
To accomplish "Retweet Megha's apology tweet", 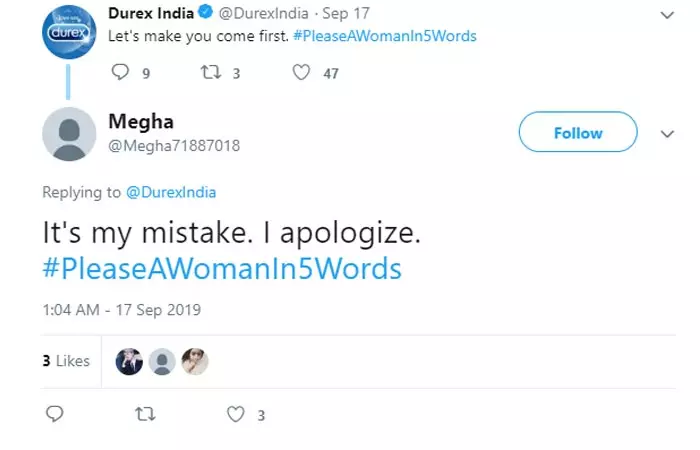I will pyautogui.click(x=146, y=414).
